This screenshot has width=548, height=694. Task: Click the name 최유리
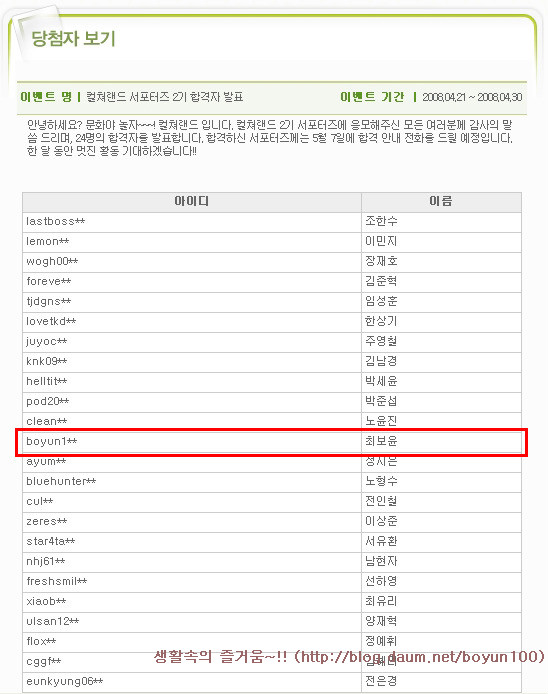[x=381, y=601]
